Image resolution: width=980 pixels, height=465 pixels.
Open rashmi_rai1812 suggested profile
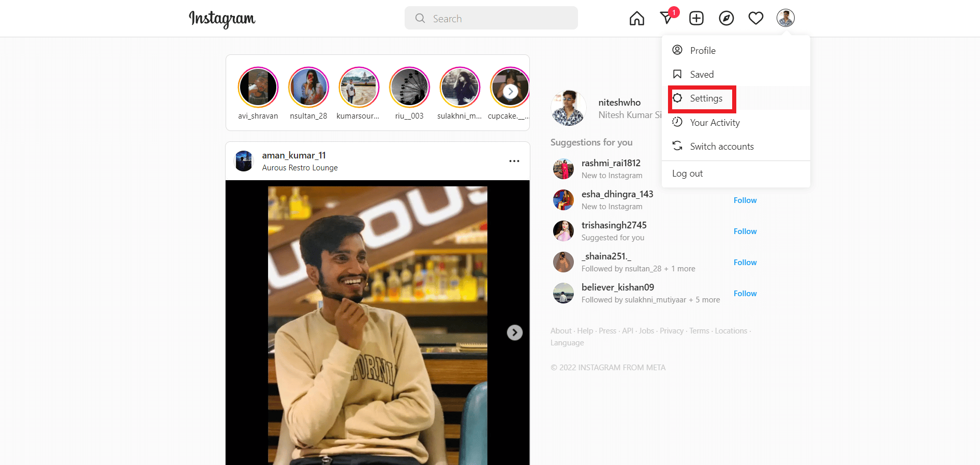click(x=611, y=163)
